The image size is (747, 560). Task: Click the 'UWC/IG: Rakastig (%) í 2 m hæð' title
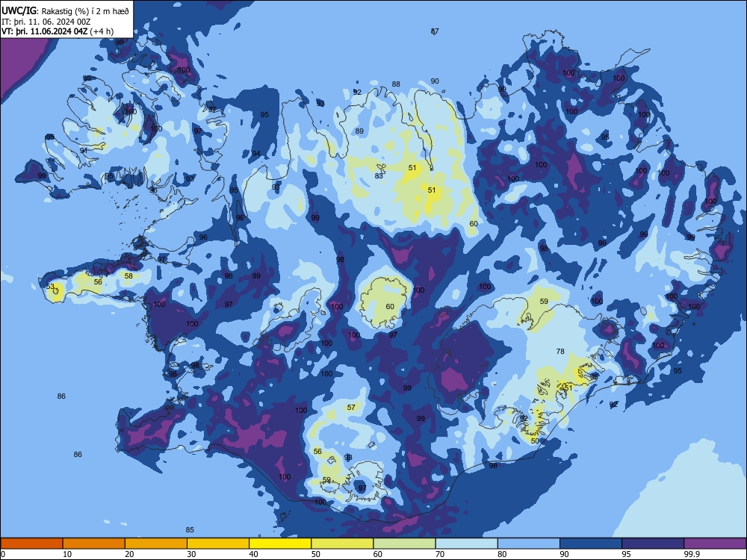pos(65,11)
